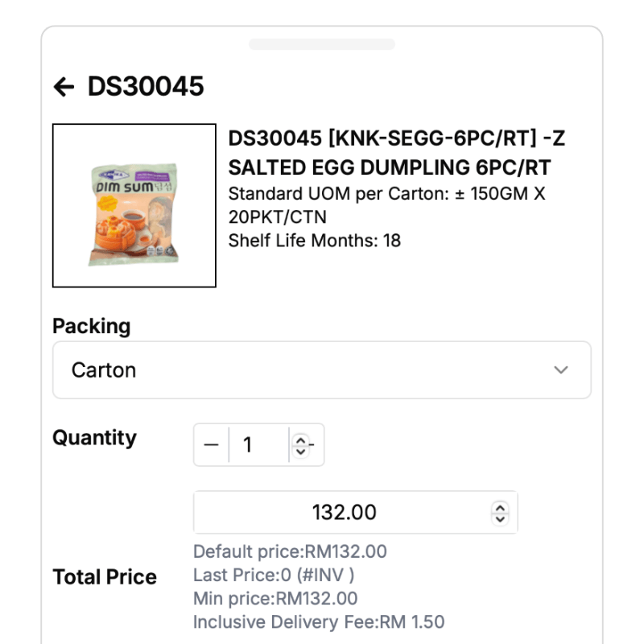Screen dimensions: 644x644
Task: Click the Inclusive Delivery Fee RM 1.50 text
Action: point(319,621)
